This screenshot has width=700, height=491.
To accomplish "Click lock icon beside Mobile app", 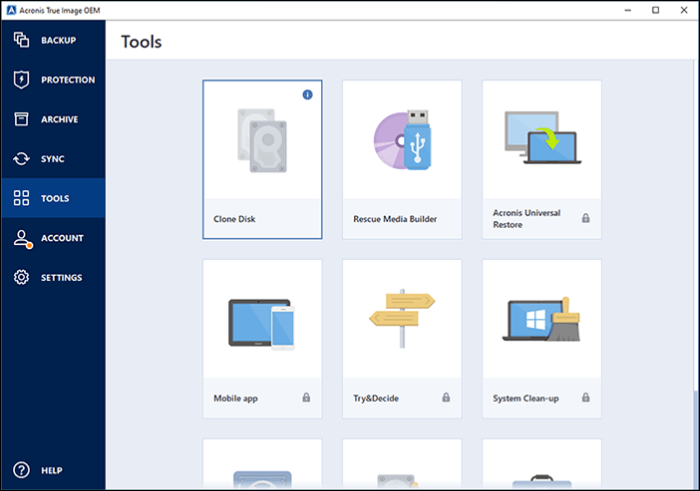I will (x=306, y=397).
